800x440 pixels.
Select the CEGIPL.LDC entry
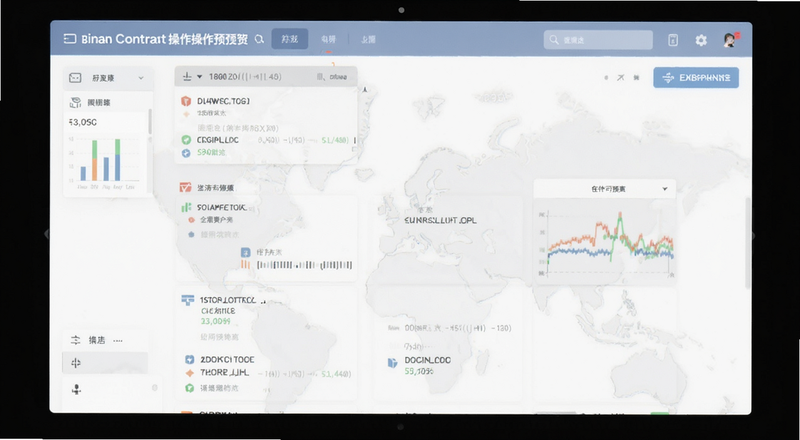218,140
